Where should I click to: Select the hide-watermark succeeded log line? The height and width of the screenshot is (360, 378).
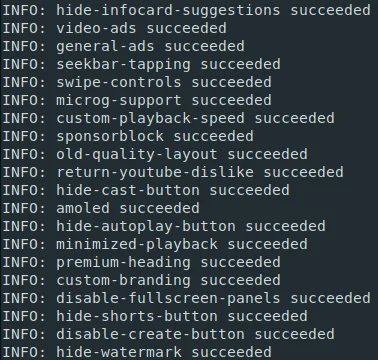pos(137,352)
